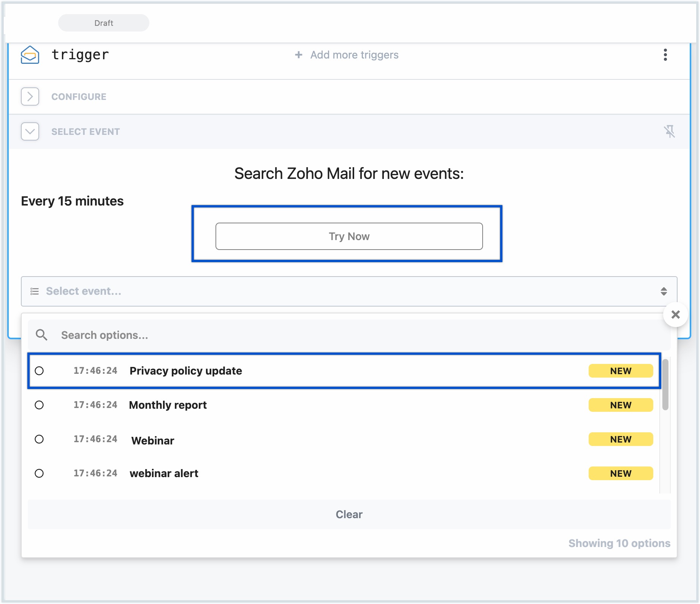
Task: Click the magnifying glass search icon
Action: (x=41, y=335)
